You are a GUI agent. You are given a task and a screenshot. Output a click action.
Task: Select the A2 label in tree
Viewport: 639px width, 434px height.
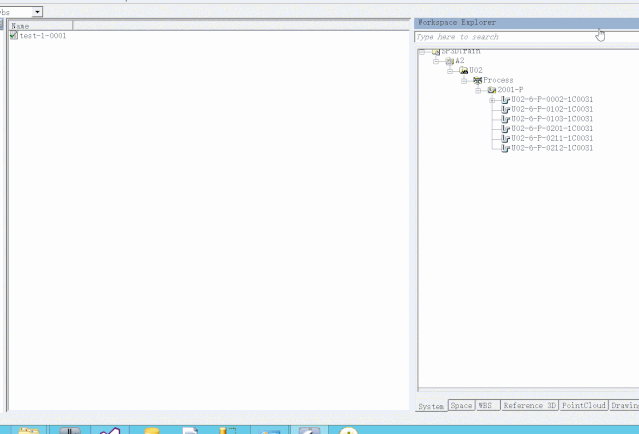tap(460, 61)
